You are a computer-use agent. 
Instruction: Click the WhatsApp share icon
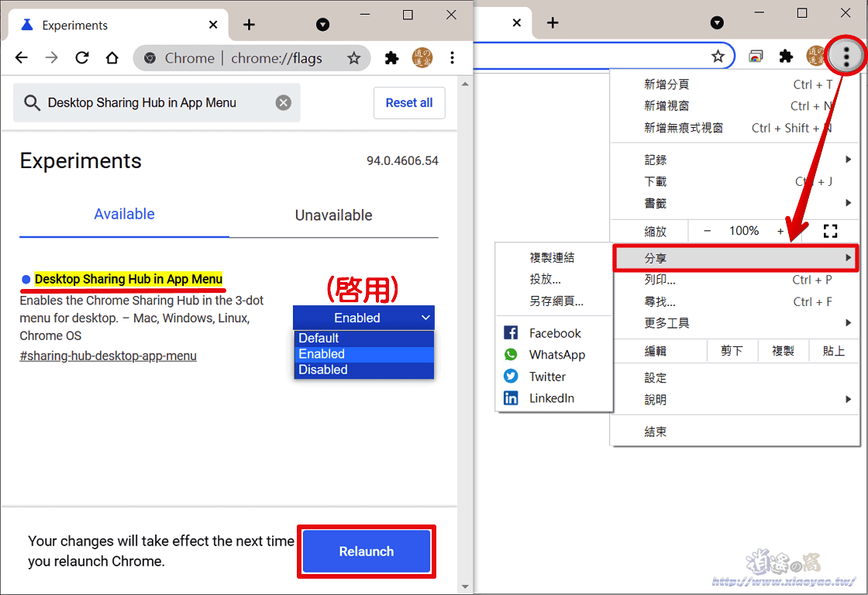(x=511, y=354)
